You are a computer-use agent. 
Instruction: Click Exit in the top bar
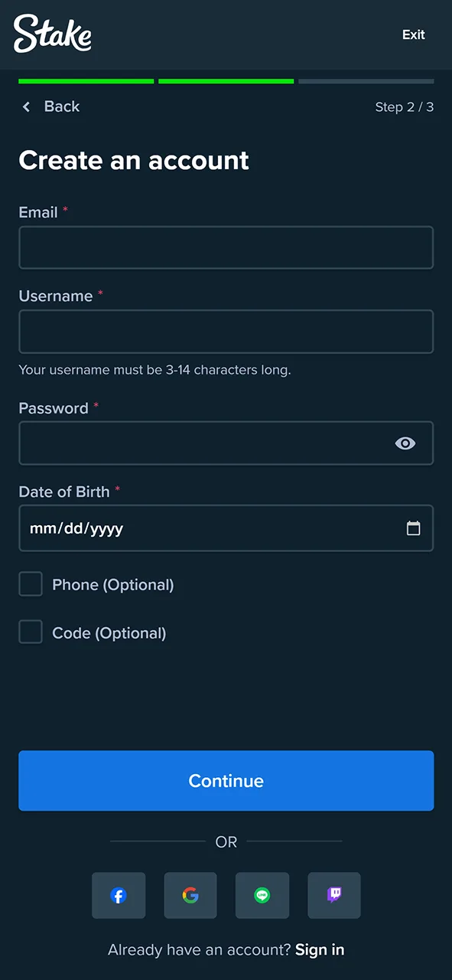pyautogui.click(x=413, y=34)
